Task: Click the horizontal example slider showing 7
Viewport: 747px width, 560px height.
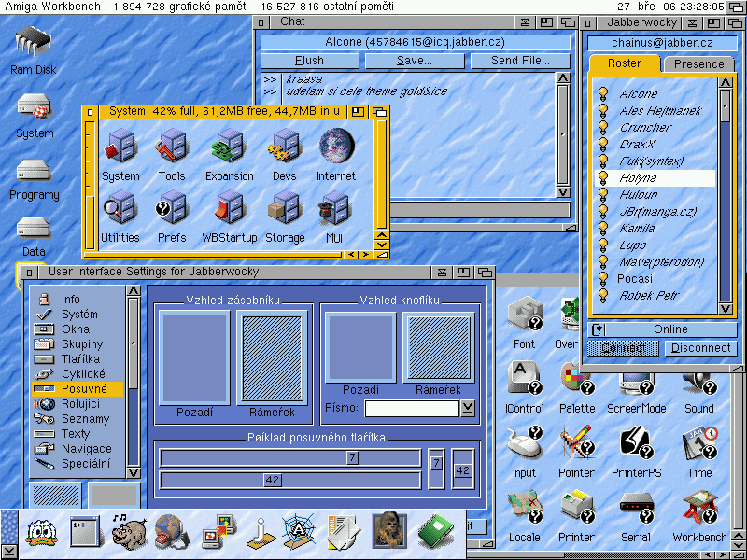Action: pos(290,458)
